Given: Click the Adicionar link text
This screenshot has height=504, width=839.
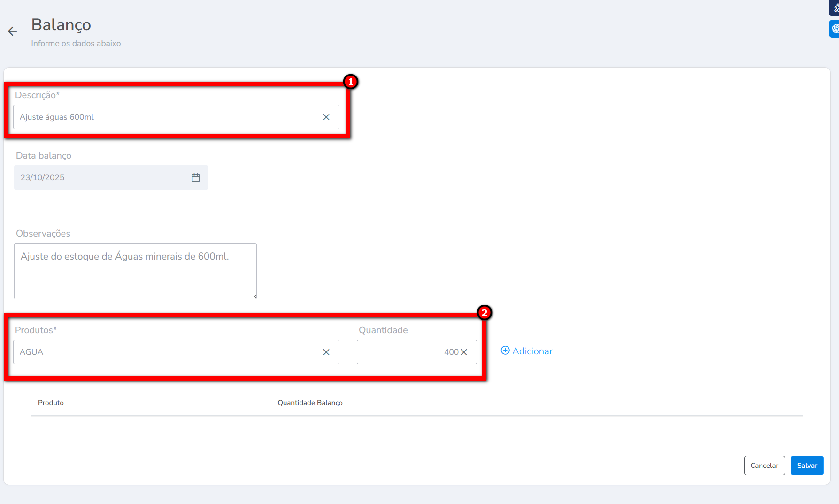Looking at the screenshot, I should [x=532, y=351].
